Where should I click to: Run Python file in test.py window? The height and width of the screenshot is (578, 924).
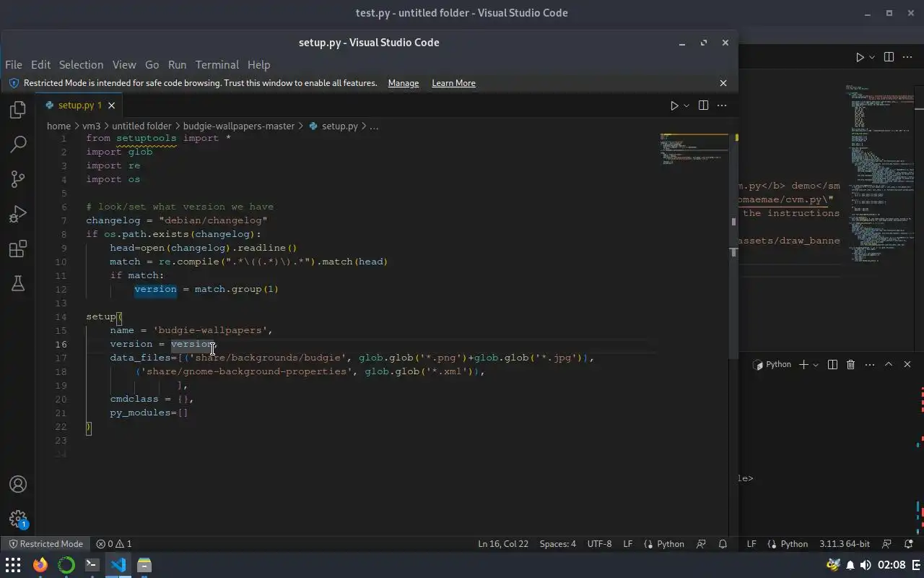(x=860, y=57)
